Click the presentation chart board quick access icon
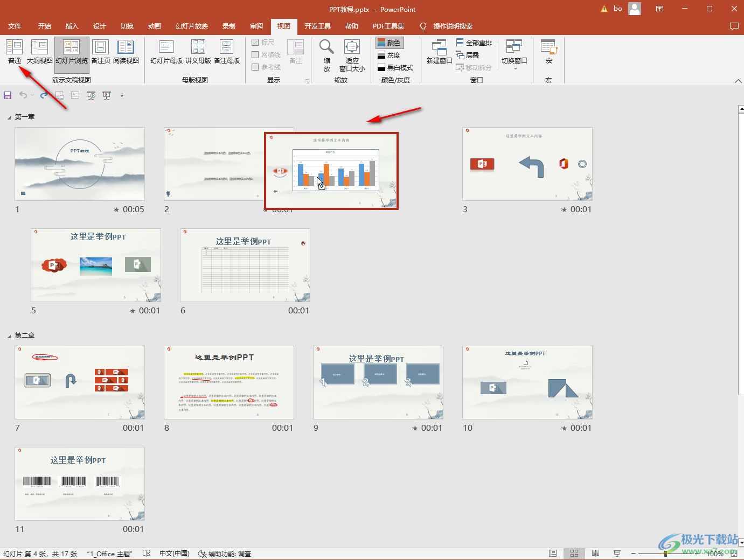This screenshot has width=744, height=560. click(x=107, y=95)
